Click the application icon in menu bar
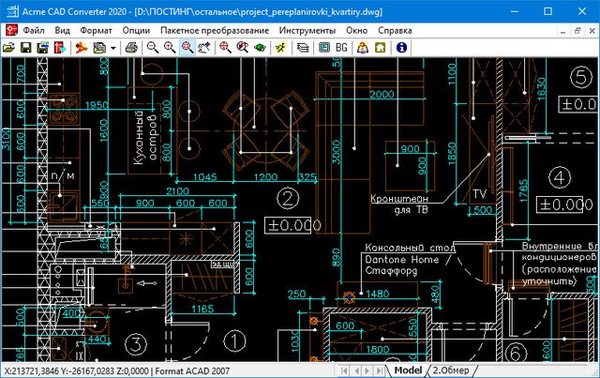Viewport: 600px width, 378px height. coord(11,31)
